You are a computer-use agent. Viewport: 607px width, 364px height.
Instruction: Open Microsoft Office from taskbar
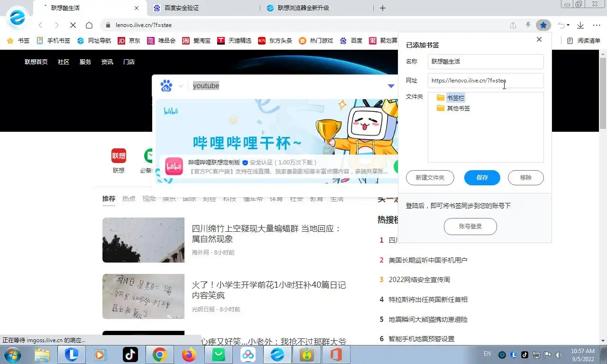336,355
